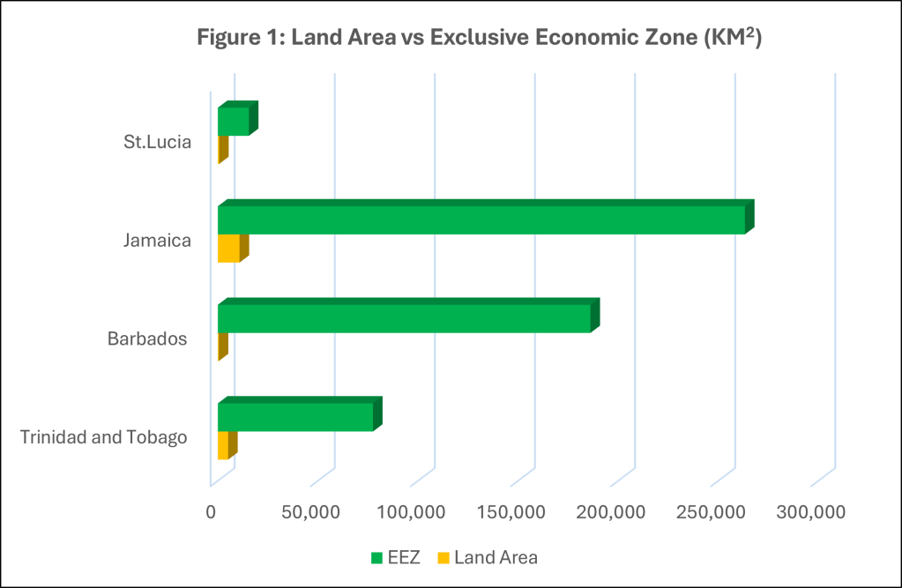Click Trinidad and Tobago's yellow Land Area bar
This screenshot has width=902, height=588.
pyautogui.click(x=227, y=445)
